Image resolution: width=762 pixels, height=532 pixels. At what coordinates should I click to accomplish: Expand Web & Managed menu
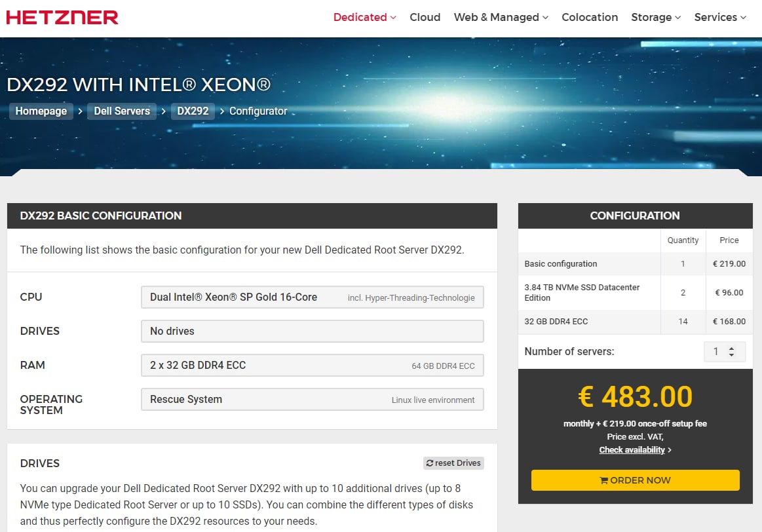point(501,17)
